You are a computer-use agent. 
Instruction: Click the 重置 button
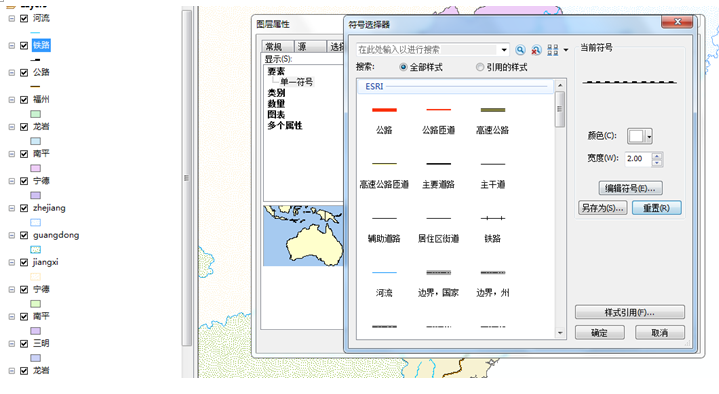(x=656, y=208)
